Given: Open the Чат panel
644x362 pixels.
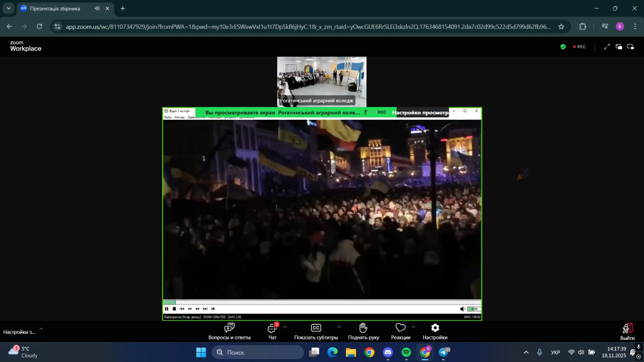Looking at the screenshot, I should (x=272, y=331).
